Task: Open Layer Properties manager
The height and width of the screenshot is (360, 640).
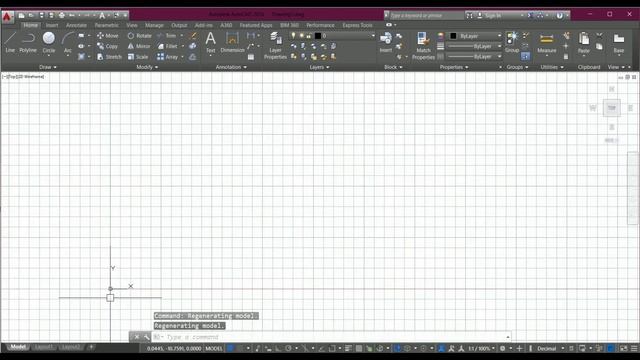Action: (x=276, y=46)
